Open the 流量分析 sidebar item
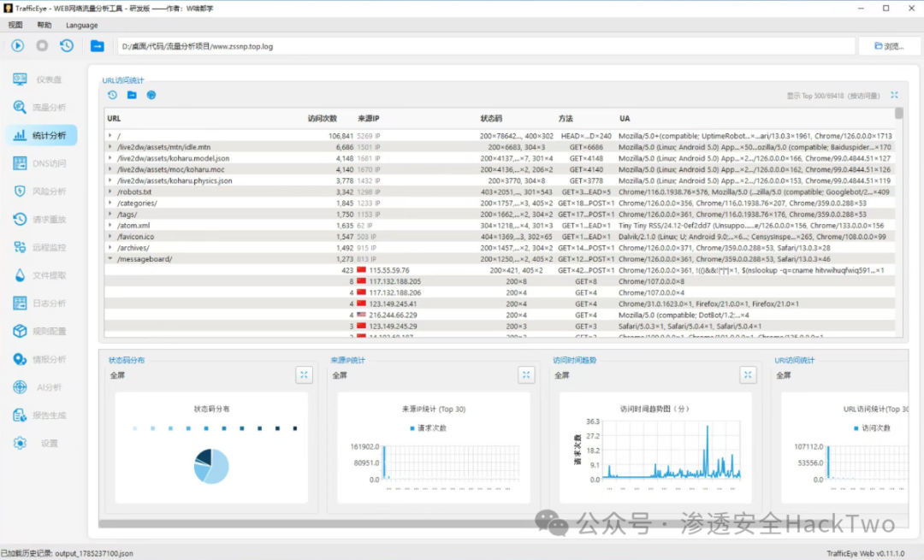This screenshot has width=924, height=560. pyautogui.click(x=41, y=107)
